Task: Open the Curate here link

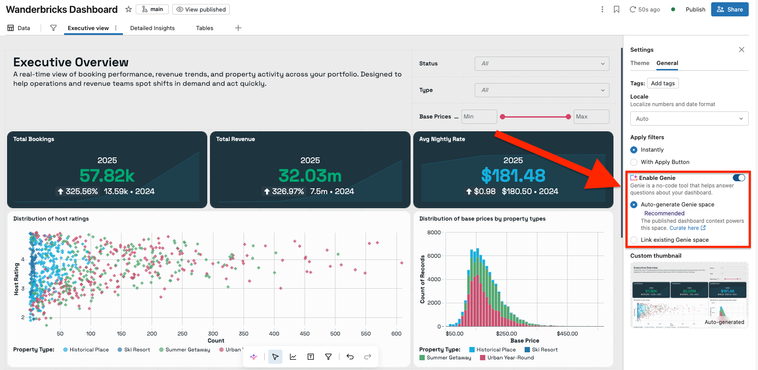Action: click(687, 228)
